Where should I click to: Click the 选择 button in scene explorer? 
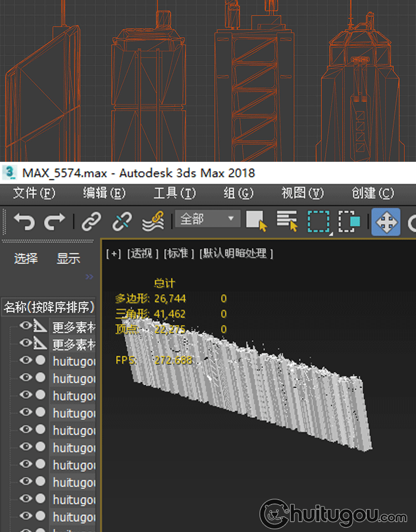[26, 258]
